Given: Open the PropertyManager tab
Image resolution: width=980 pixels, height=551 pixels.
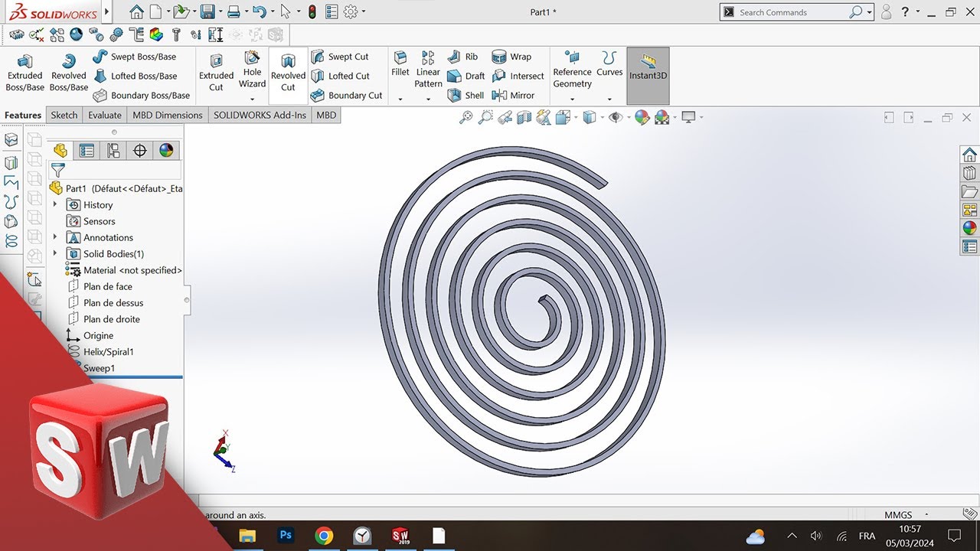Looking at the screenshot, I should pos(87,151).
